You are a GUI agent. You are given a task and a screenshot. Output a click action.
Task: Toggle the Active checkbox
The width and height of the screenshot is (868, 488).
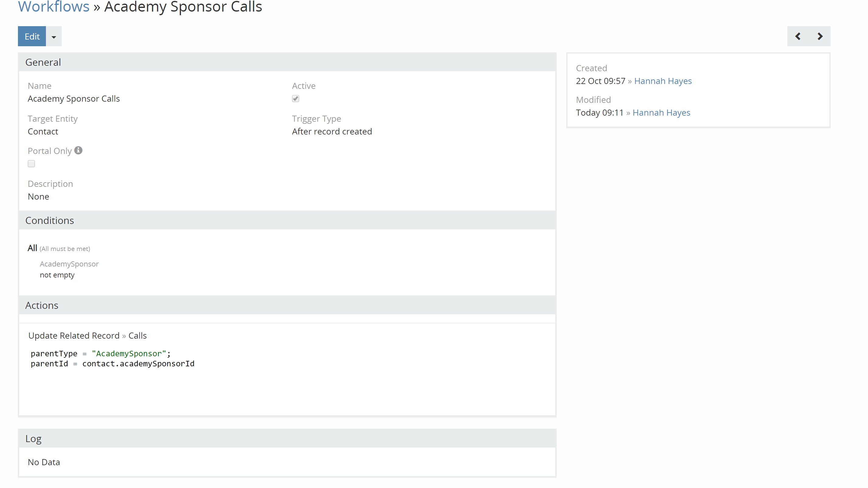[296, 99]
